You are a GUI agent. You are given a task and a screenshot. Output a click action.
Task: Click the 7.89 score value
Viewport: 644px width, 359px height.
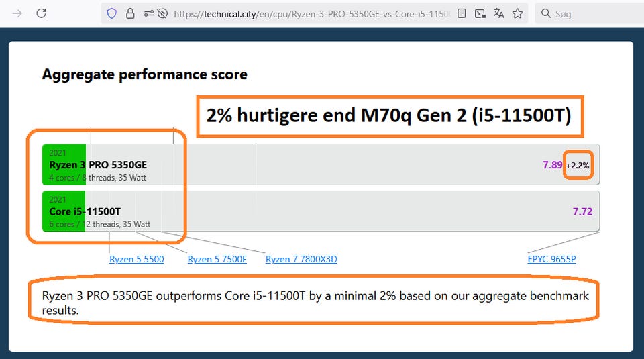pyautogui.click(x=552, y=165)
